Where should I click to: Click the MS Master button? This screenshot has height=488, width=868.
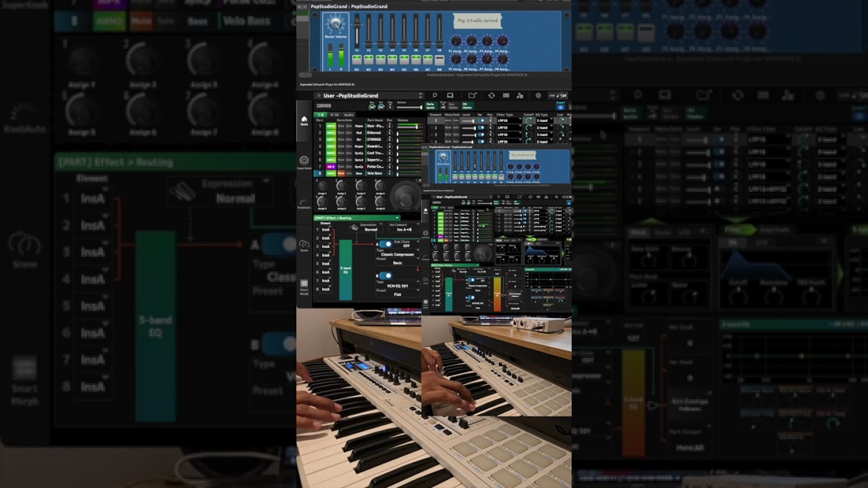coord(468,106)
